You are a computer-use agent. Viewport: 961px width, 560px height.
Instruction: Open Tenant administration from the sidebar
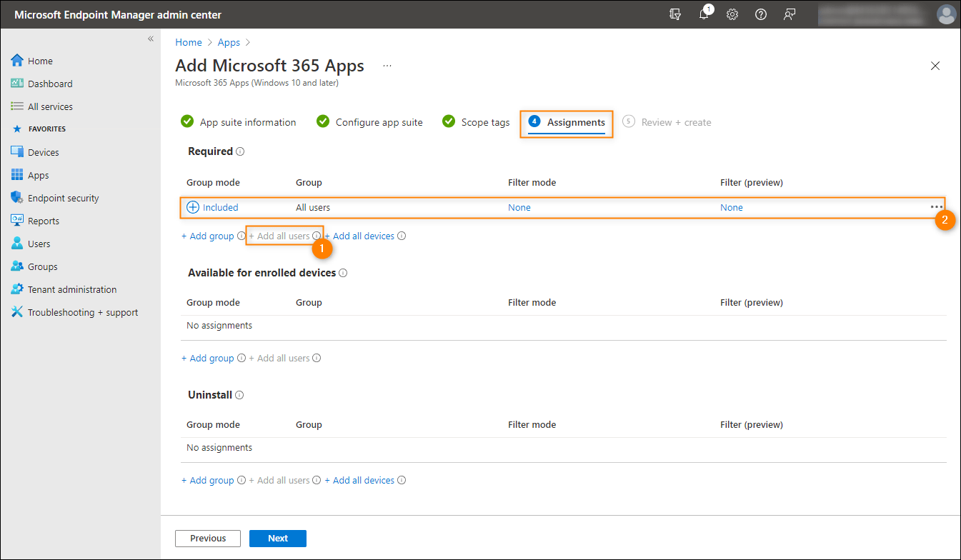72,289
